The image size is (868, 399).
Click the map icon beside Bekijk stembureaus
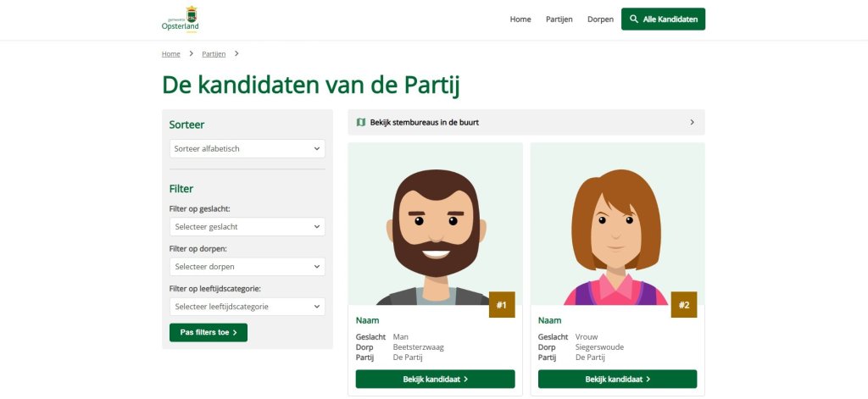(x=361, y=122)
